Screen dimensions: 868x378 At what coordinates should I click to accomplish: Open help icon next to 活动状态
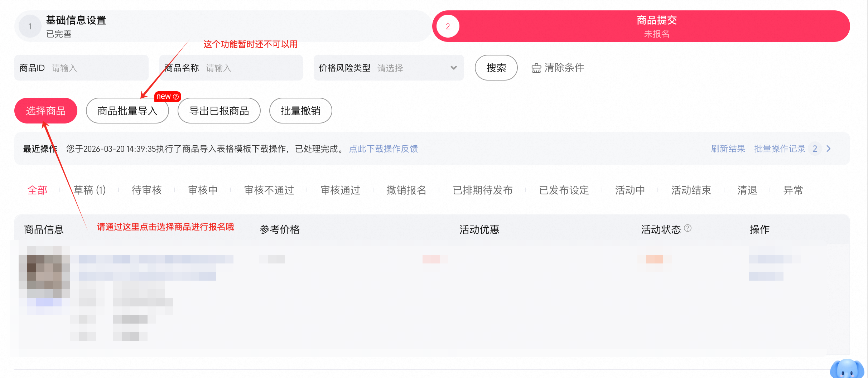tap(688, 228)
